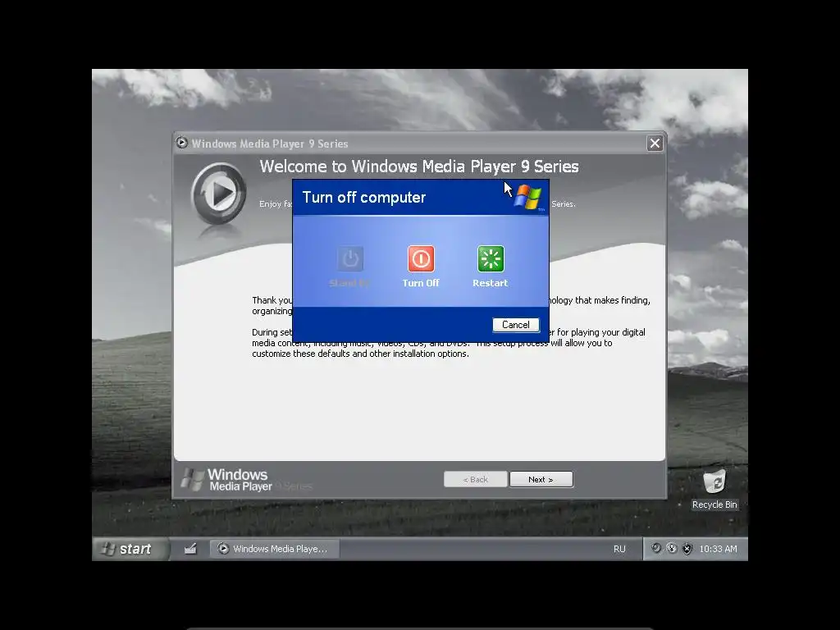This screenshot has height=630, width=840.
Task: Open the Start menu
Action: point(130,549)
